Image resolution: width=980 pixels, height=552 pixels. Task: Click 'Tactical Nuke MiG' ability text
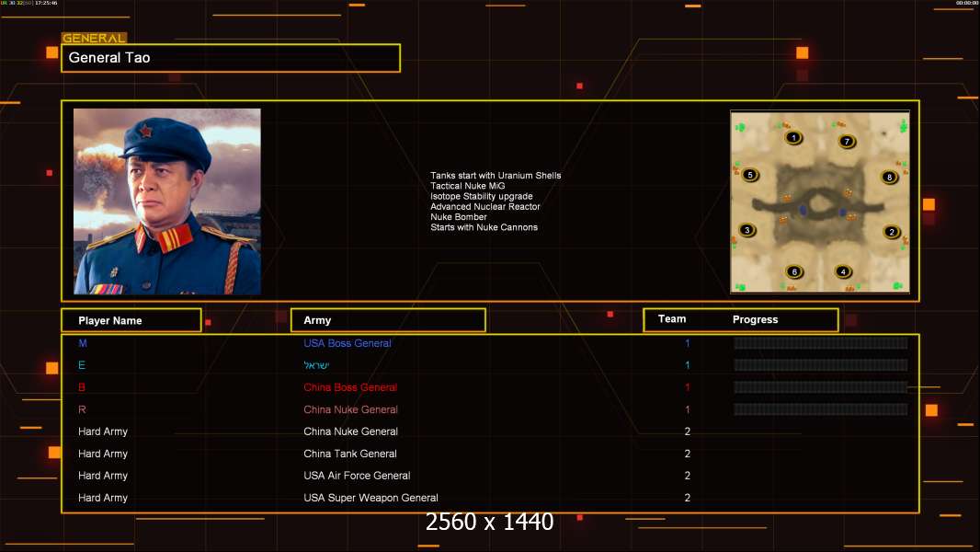(x=468, y=186)
